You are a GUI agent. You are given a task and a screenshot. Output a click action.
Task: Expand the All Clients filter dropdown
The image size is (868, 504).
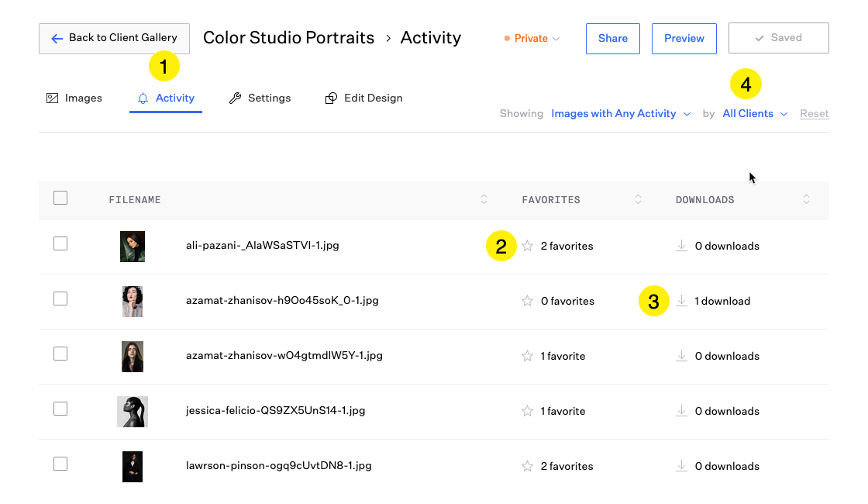point(755,113)
